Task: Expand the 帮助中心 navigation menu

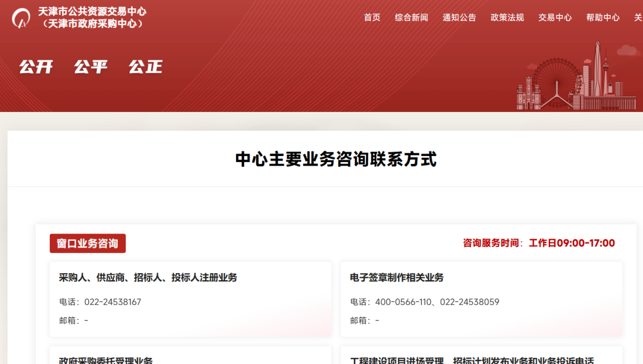Action: coord(603,17)
